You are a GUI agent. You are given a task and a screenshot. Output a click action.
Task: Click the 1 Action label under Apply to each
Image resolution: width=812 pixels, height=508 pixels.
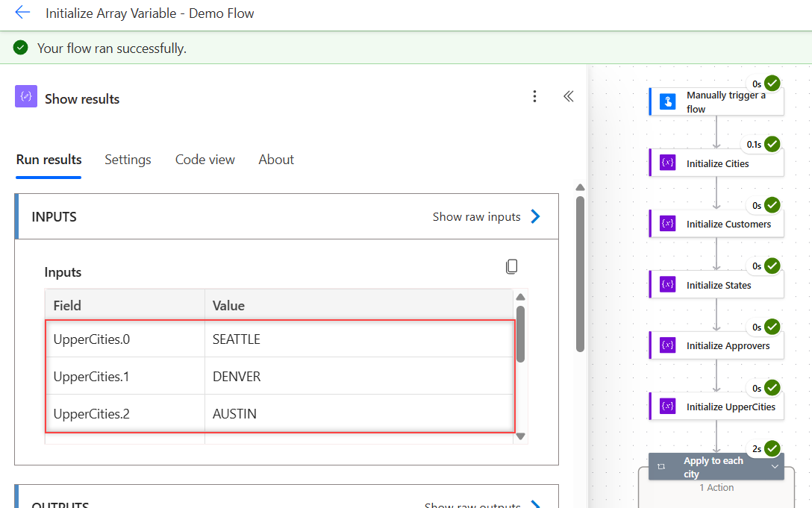point(716,487)
